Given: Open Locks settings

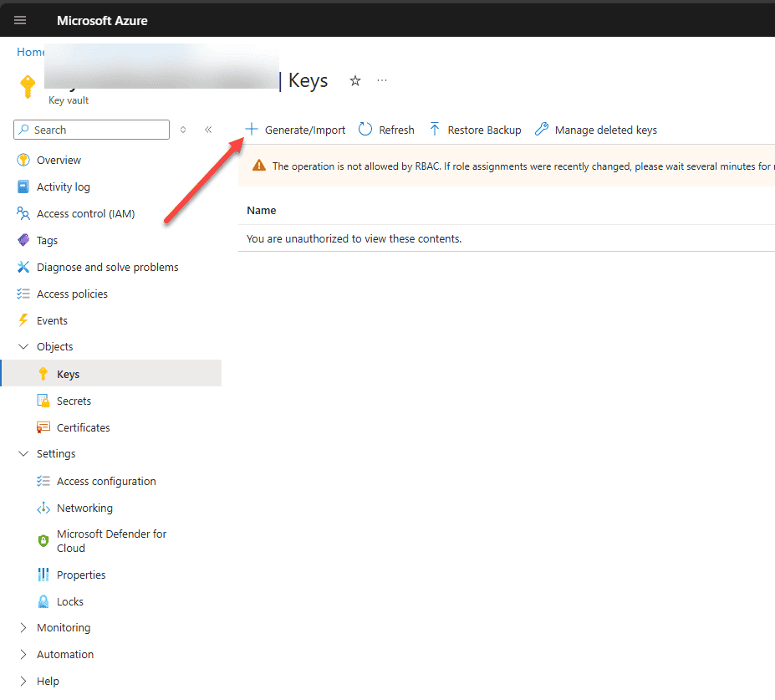Looking at the screenshot, I should click(69, 601).
